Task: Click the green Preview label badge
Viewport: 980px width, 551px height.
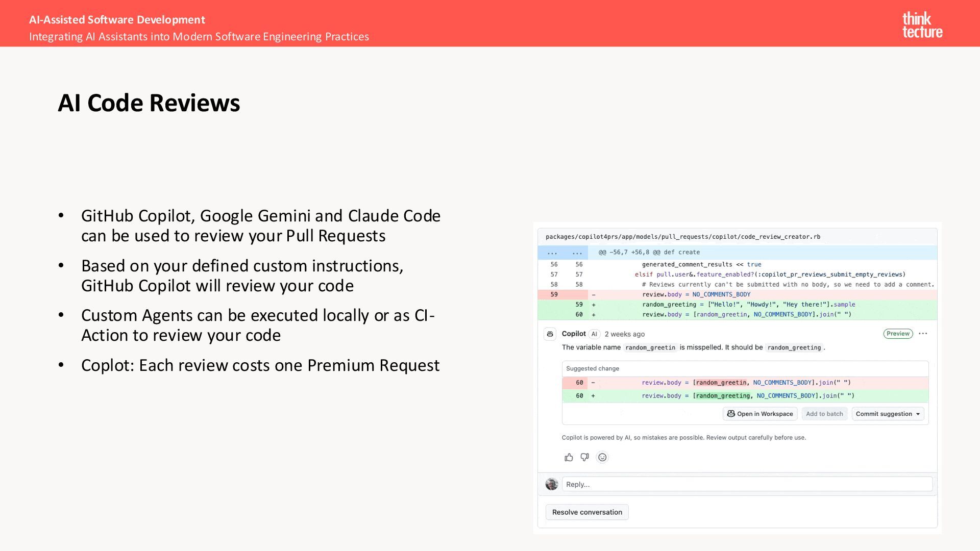Action: pyautogui.click(x=898, y=334)
